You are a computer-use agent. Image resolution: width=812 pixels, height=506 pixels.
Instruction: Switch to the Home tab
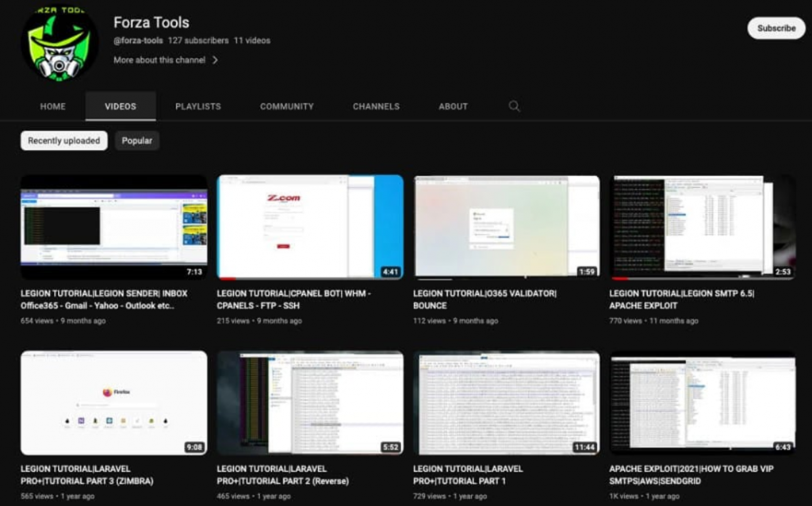(53, 106)
